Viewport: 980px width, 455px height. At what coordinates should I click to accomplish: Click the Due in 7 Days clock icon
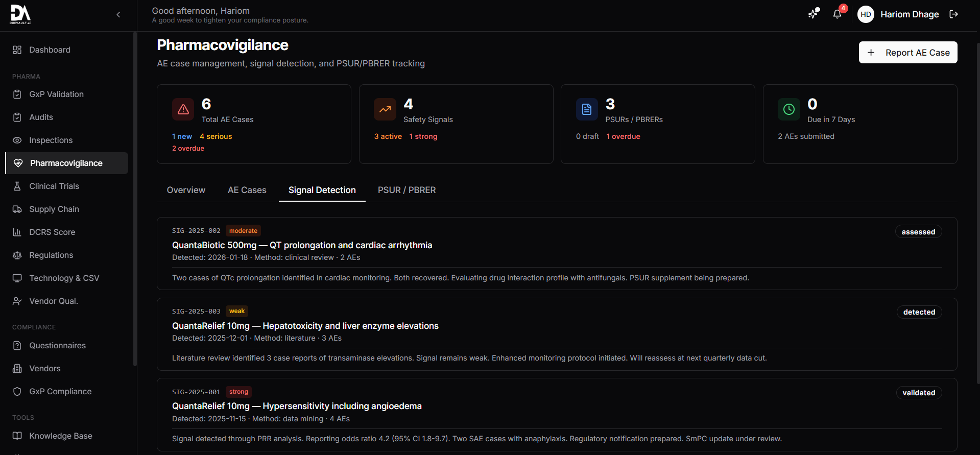tap(788, 109)
